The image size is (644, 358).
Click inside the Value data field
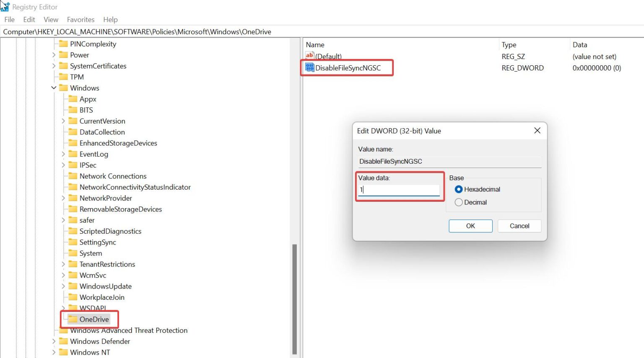[398, 191]
